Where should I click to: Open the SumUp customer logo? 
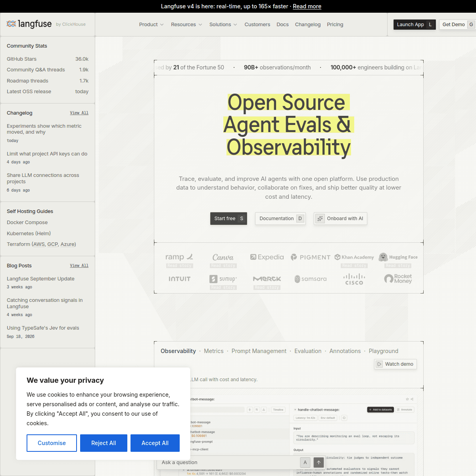[x=223, y=279]
